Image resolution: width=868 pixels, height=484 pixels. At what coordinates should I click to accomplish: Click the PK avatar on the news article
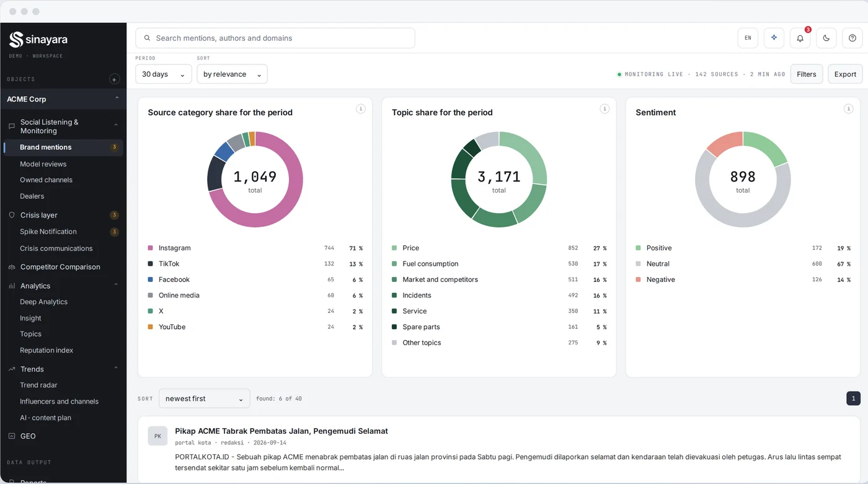point(157,436)
